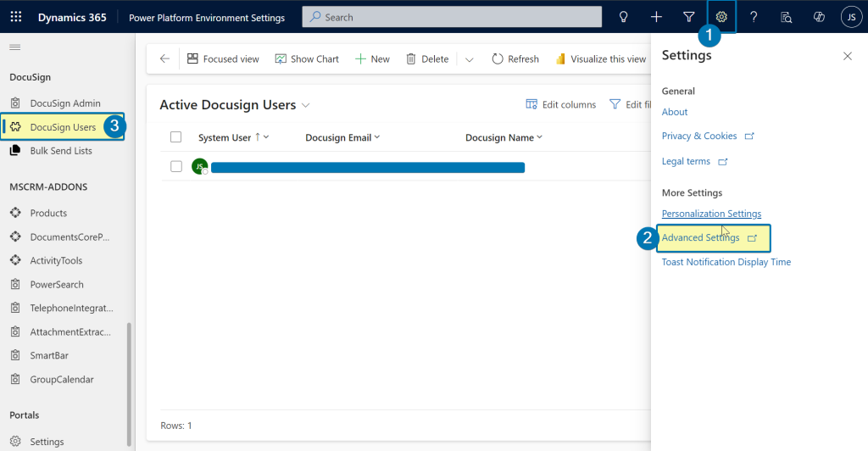868x451 pixels.
Task: Open advanced find filter icon
Action: [688, 17]
